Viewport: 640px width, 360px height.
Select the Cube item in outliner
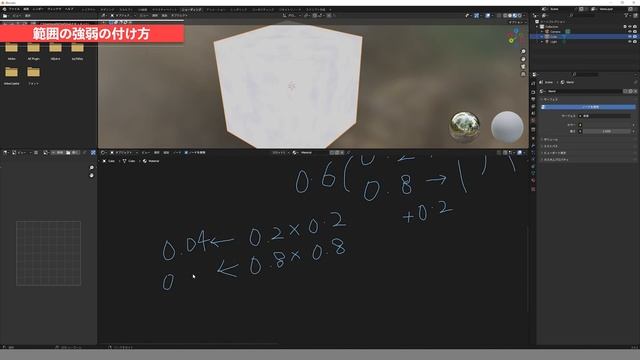[x=553, y=37]
